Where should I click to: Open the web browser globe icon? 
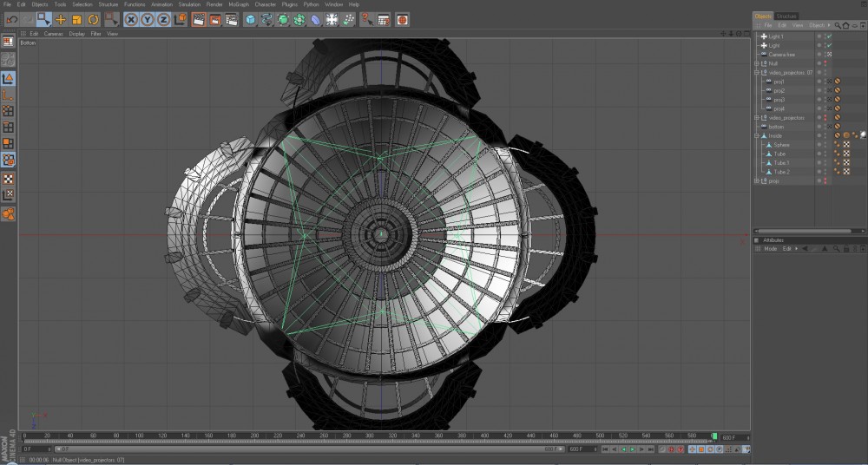click(x=403, y=20)
